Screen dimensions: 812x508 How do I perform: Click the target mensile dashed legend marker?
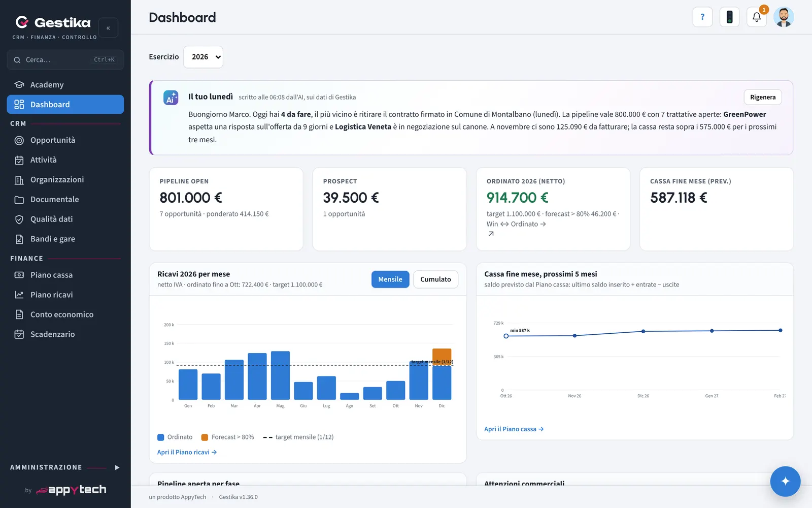coord(268,437)
